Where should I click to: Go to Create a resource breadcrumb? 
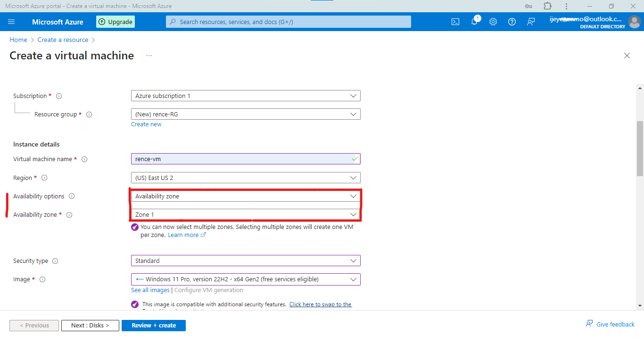click(x=63, y=40)
